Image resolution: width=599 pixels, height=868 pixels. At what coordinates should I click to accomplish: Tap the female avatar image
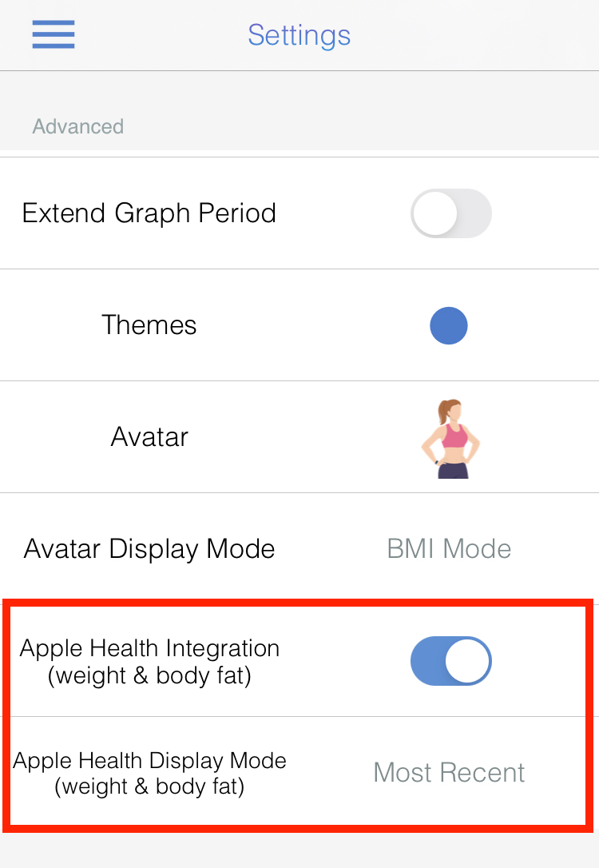(450, 439)
